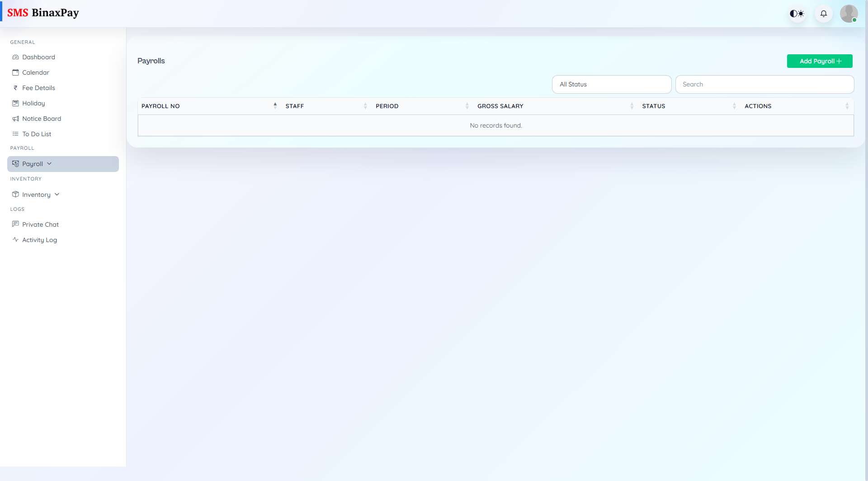Screen dimensions: 868x481
Task: Open Fee Details via the rupee icon
Action: point(15,88)
